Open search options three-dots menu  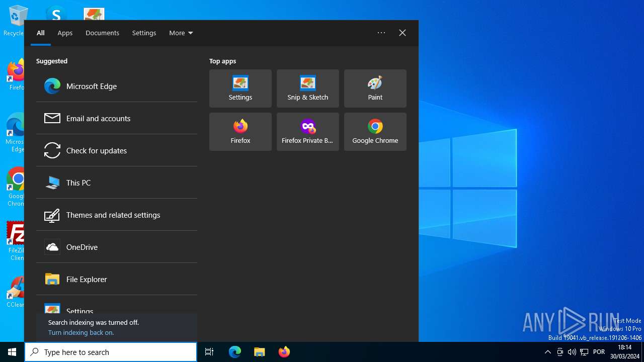[381, 33]
